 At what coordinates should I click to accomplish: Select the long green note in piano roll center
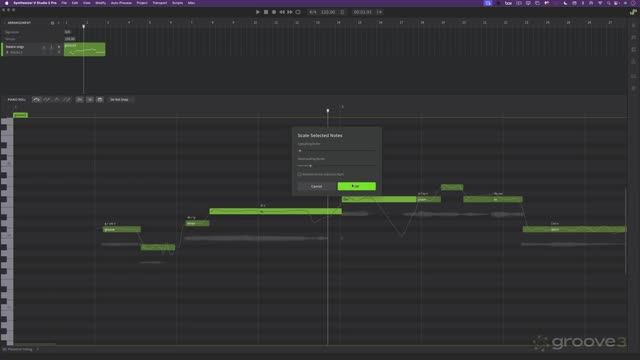click(276, 211)
